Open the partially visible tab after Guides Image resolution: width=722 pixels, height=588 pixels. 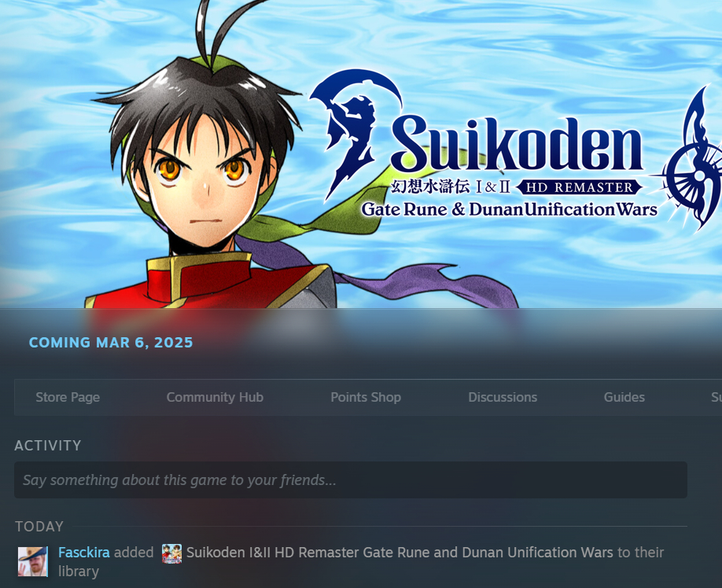(x=716, y=398)
